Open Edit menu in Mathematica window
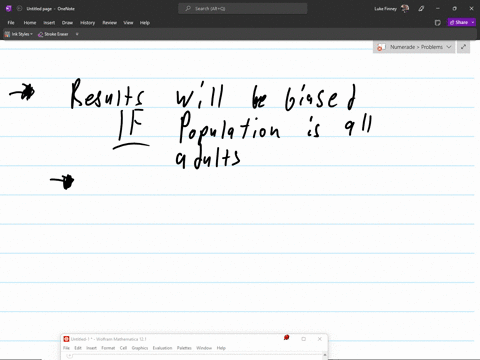The width and height of the screenshot is (480, 360). point(78,348)
